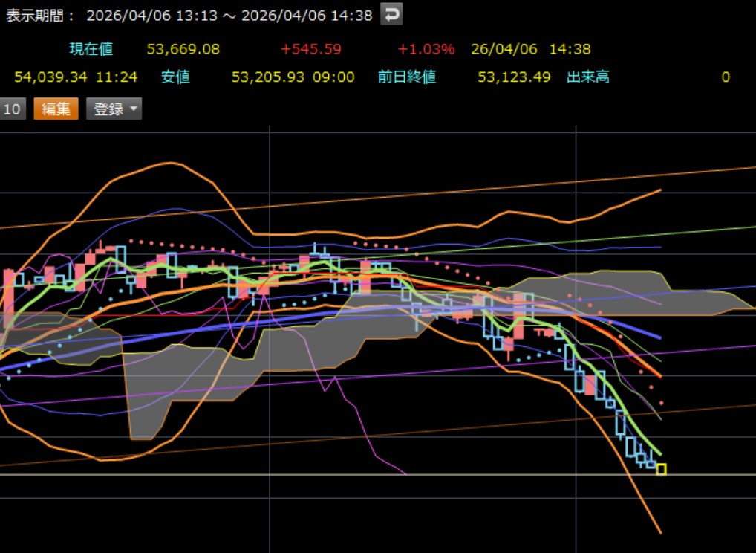
Task: Select the yellow latest candle marker
Action: click(x=661, y=470)
